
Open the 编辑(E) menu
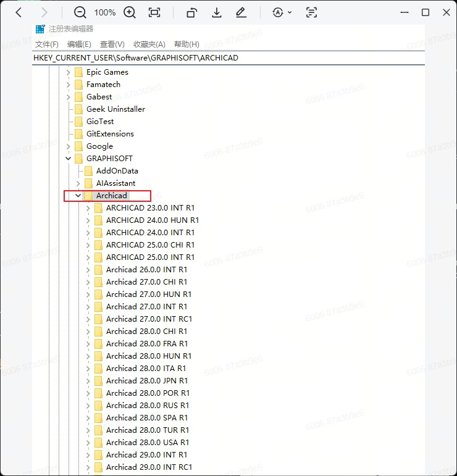[79, 44]
